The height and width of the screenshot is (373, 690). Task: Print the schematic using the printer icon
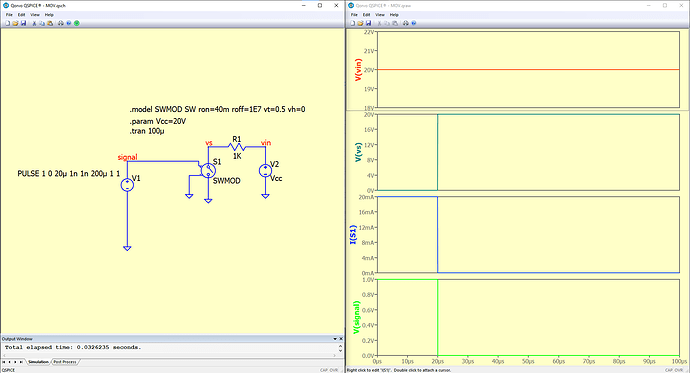point(60,23)
